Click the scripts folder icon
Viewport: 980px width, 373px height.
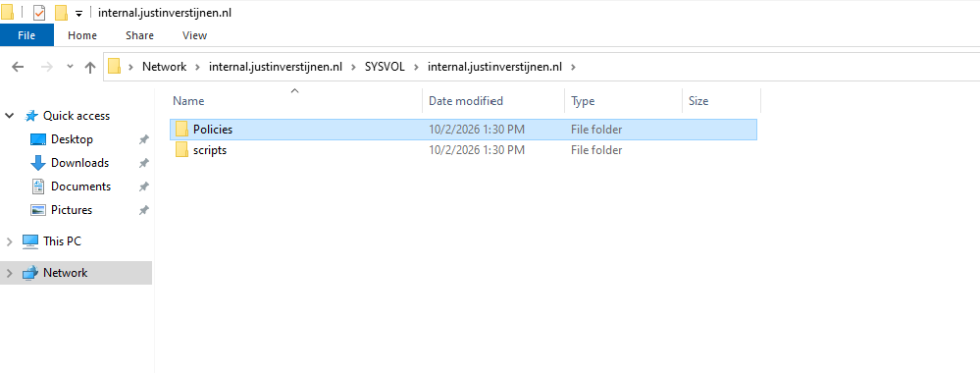pos(181,150)
